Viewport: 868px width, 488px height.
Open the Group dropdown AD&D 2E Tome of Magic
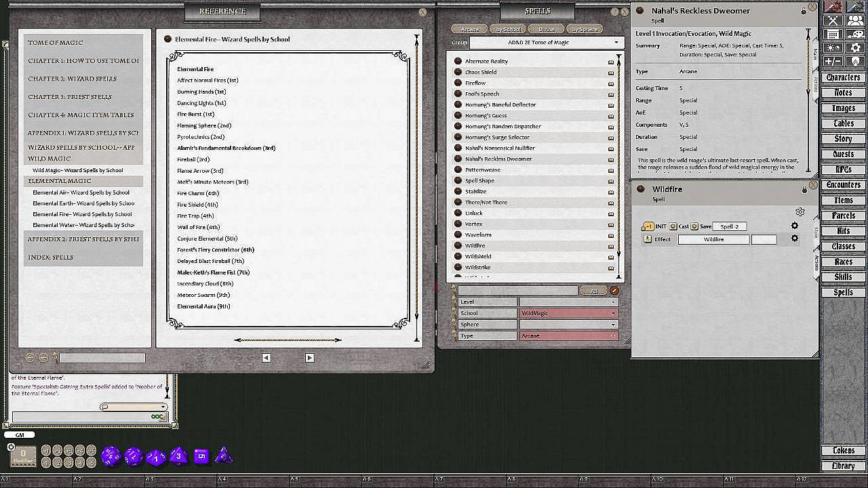tap(546, 42)
